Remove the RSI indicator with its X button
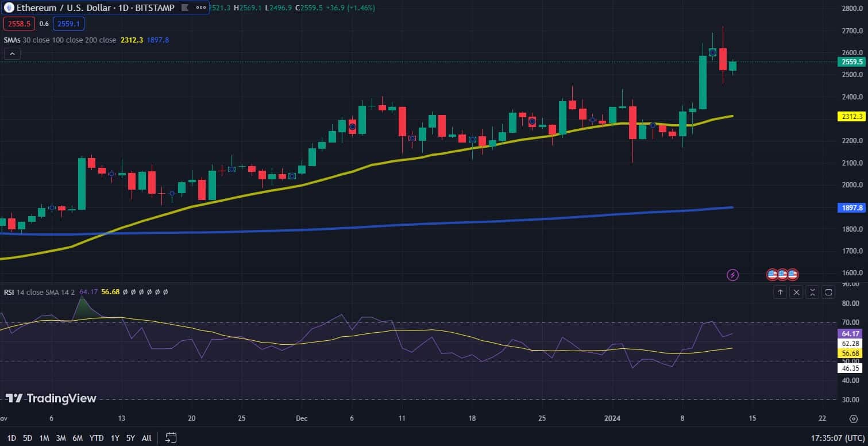Viewport: 868px width, 446px height. coord(796,292)
